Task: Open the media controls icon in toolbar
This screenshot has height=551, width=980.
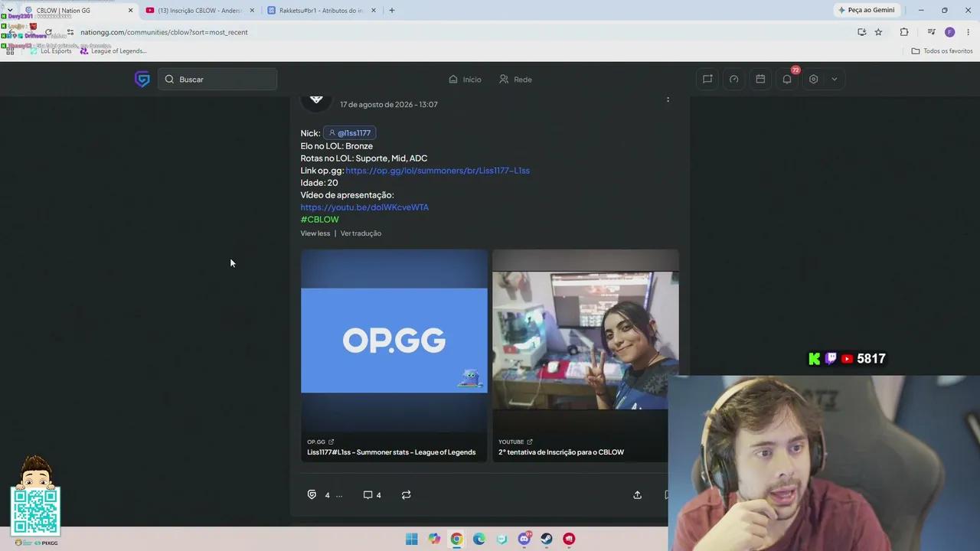Action: tap(931, 32)
